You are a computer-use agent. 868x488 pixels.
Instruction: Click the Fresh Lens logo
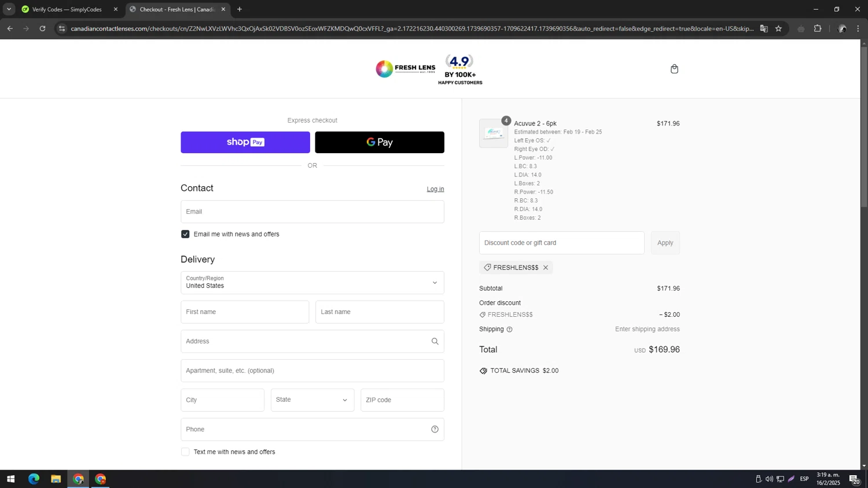tap(405, 69)
